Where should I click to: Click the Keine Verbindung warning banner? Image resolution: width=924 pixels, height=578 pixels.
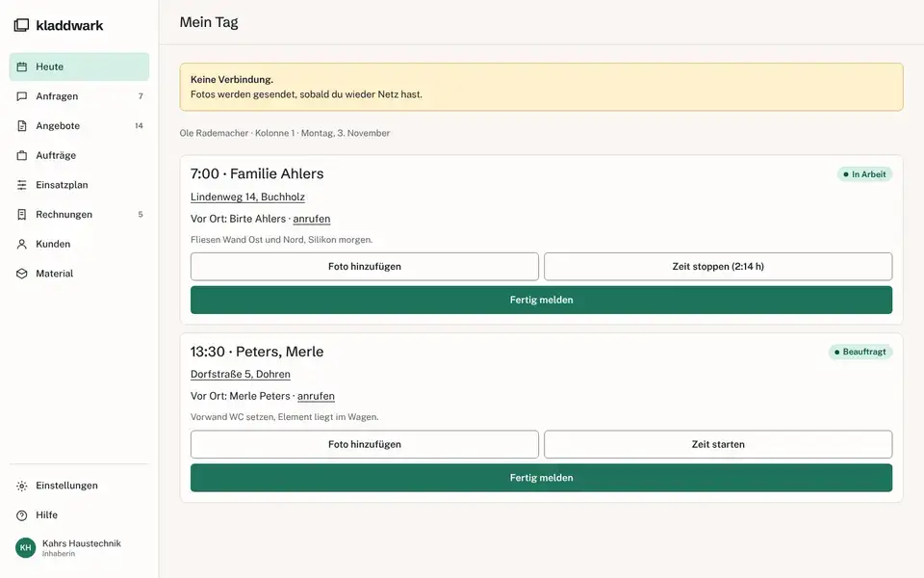pos(541,87)
